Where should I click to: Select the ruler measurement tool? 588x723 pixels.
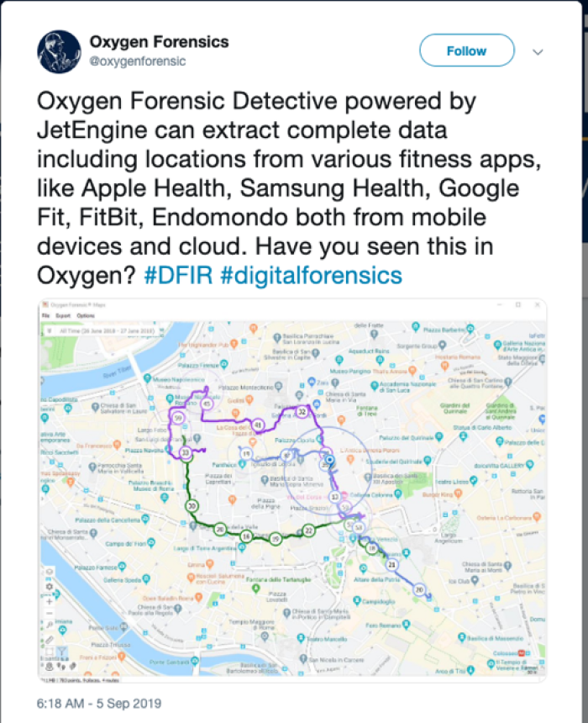[48, 637]
